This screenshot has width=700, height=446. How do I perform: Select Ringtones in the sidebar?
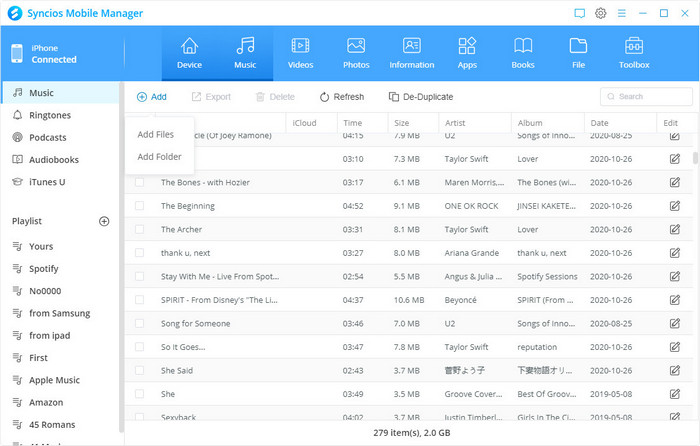pos(61,115)
